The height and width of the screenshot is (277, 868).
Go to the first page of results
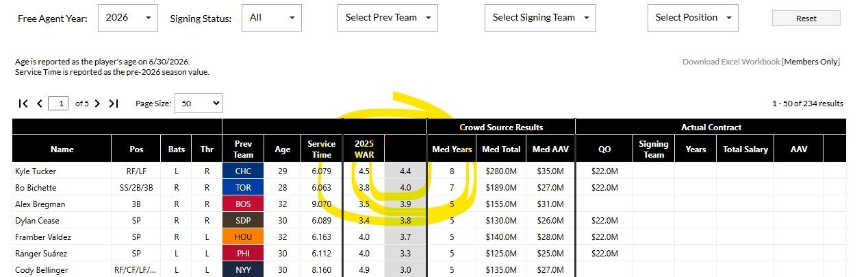pyautogui.click(x=23, y=104)
